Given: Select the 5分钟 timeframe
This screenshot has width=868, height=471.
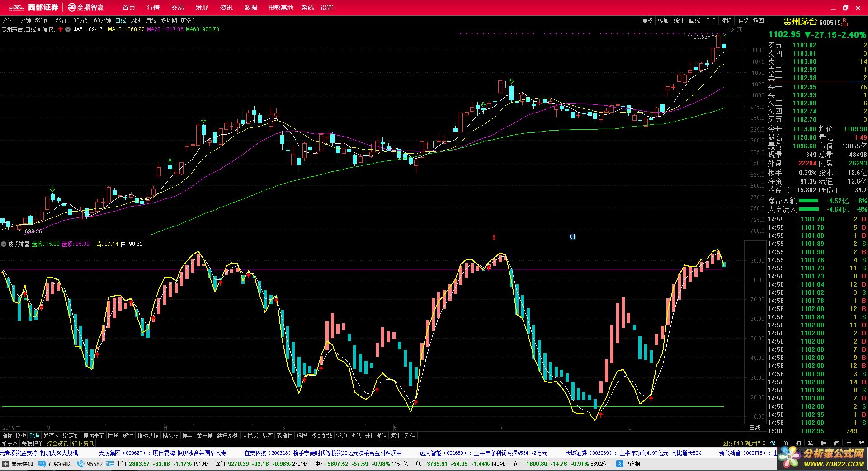Looking at the screenshot, I should pyautogui.click(x=42, y=20).
